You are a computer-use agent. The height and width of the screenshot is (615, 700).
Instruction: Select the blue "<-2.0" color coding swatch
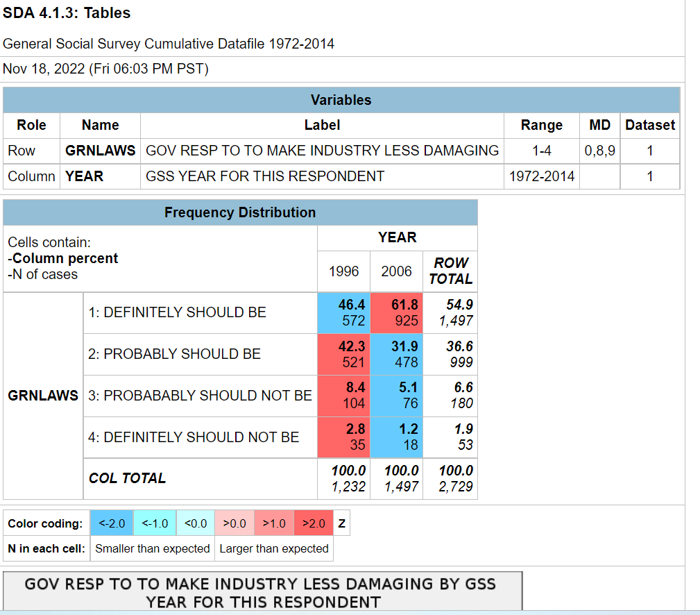tap(111, 523)
